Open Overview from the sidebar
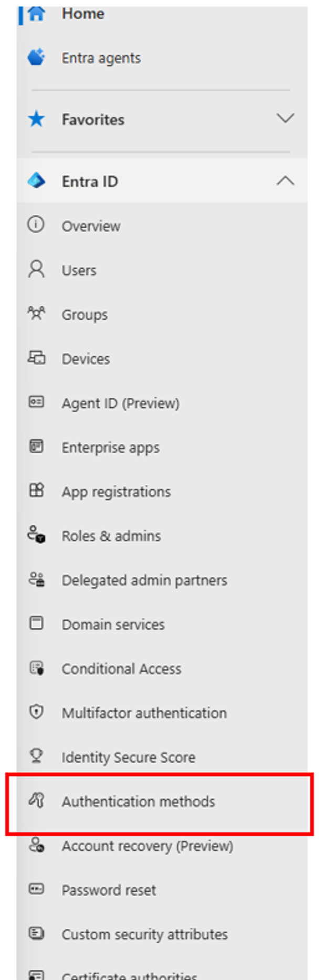 91,226
